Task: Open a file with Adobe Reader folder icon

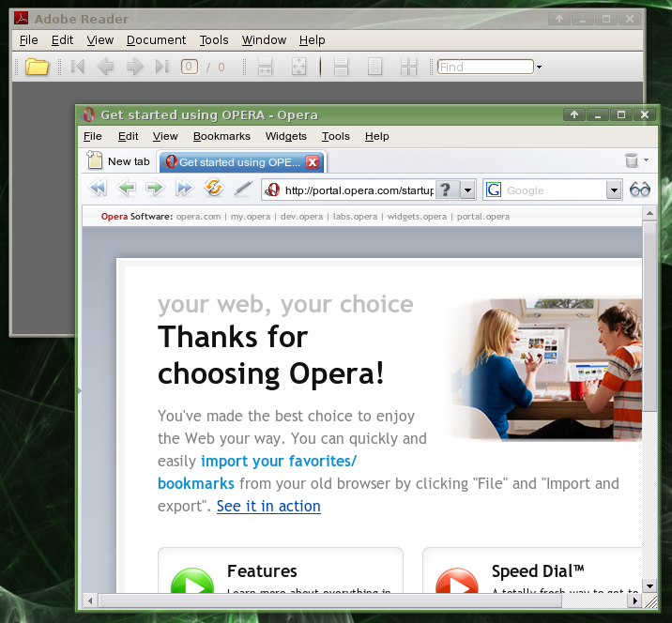Action: [37, 67]
